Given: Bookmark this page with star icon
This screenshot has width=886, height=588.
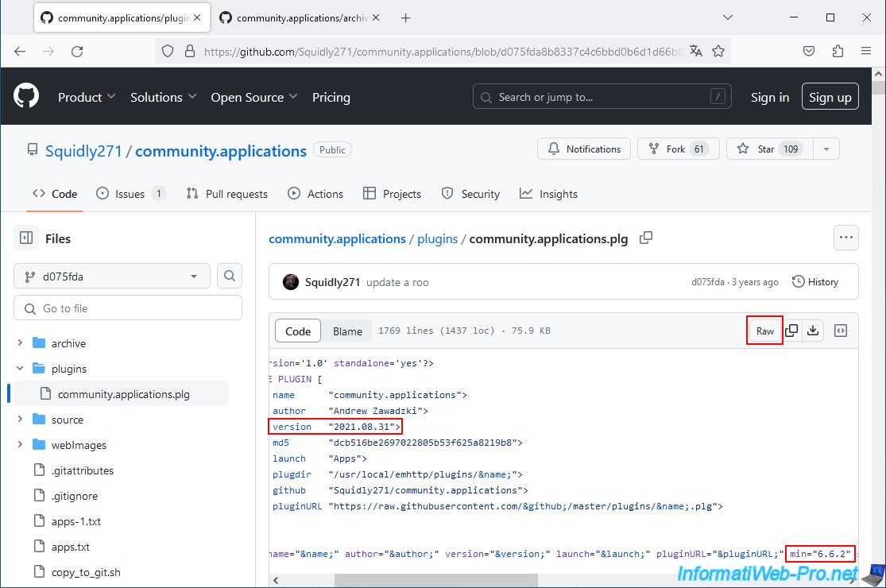Looking at the screenshot, I should pyautogui.click(x=718, y=51).
